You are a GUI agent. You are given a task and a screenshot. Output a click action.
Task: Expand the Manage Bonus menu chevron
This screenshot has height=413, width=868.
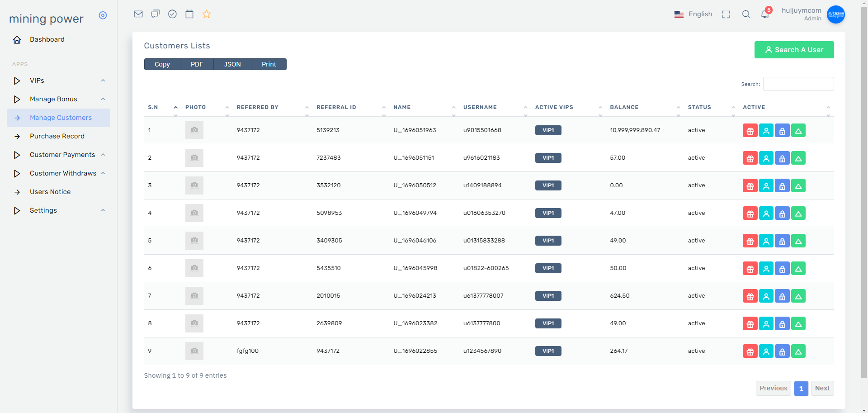pos(103,99)
